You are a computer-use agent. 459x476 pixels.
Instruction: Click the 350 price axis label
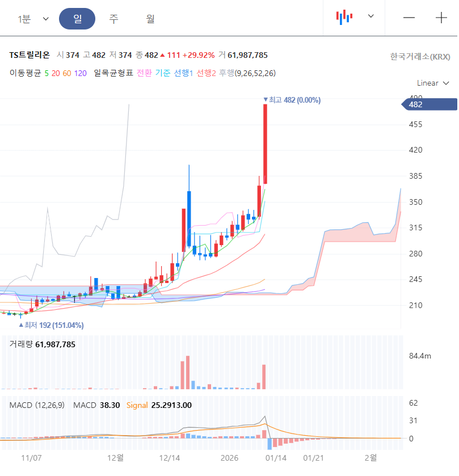(415, 202)
